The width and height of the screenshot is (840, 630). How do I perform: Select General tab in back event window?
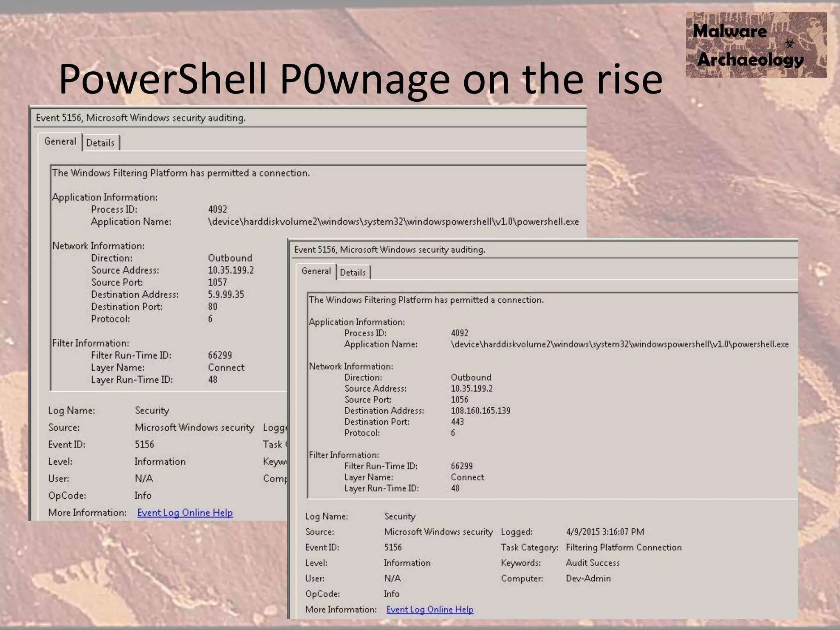60,142
